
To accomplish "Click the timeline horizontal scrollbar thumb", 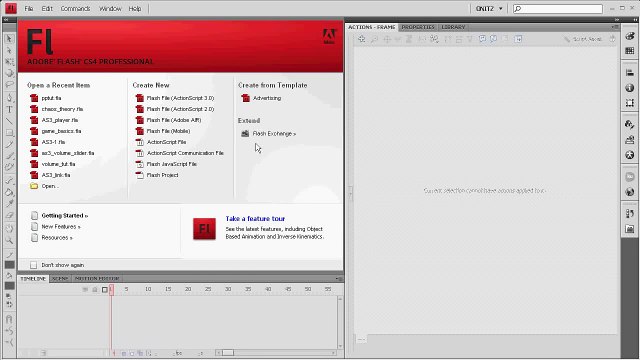I will tap(228, 353).
